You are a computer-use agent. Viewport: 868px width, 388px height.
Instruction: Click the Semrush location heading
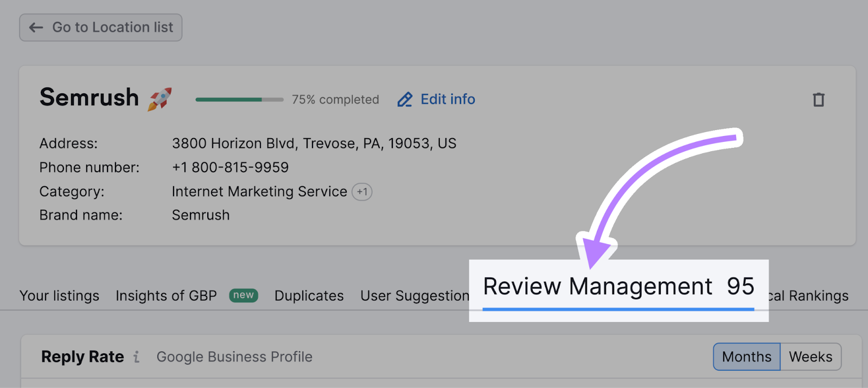click(x=90, y=98)
